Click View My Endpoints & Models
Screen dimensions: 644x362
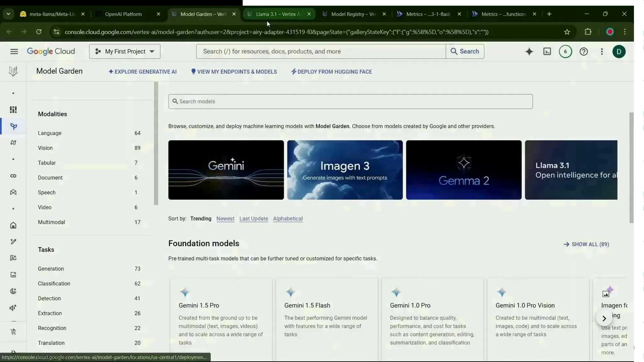234,72
